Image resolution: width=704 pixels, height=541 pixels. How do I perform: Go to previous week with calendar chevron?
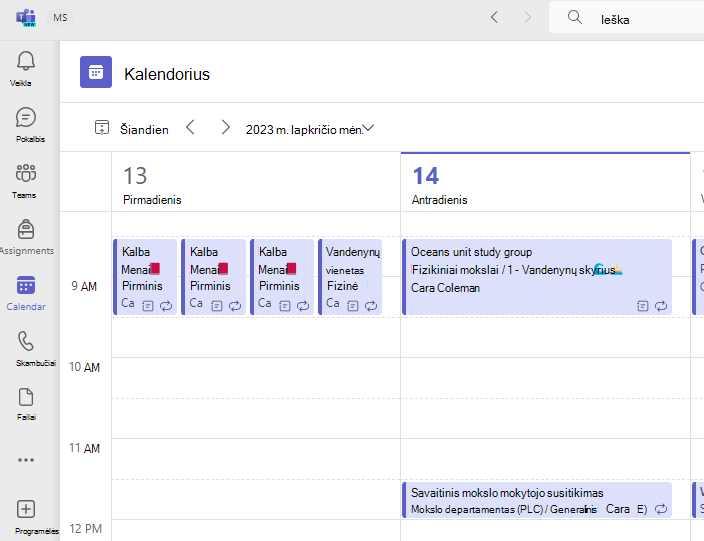[190, 128]
